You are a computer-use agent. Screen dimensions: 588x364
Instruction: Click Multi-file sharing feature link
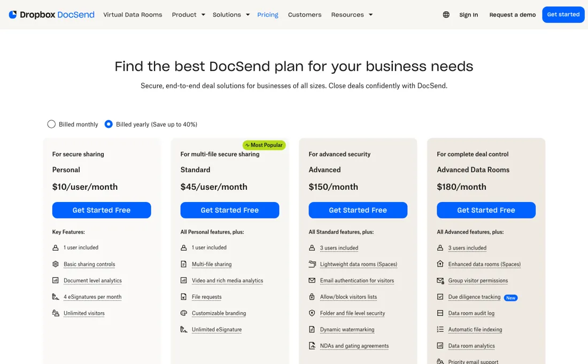(x=212, y=264)
